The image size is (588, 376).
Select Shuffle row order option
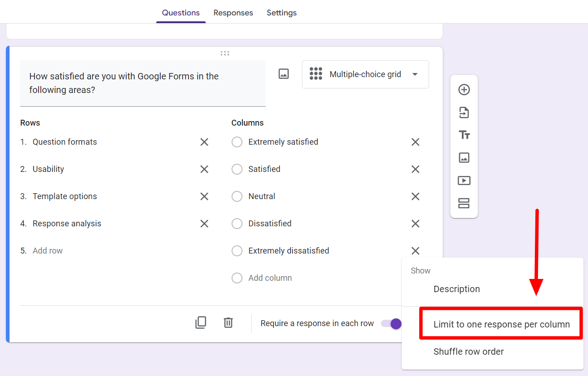click(x=469, y=352)
